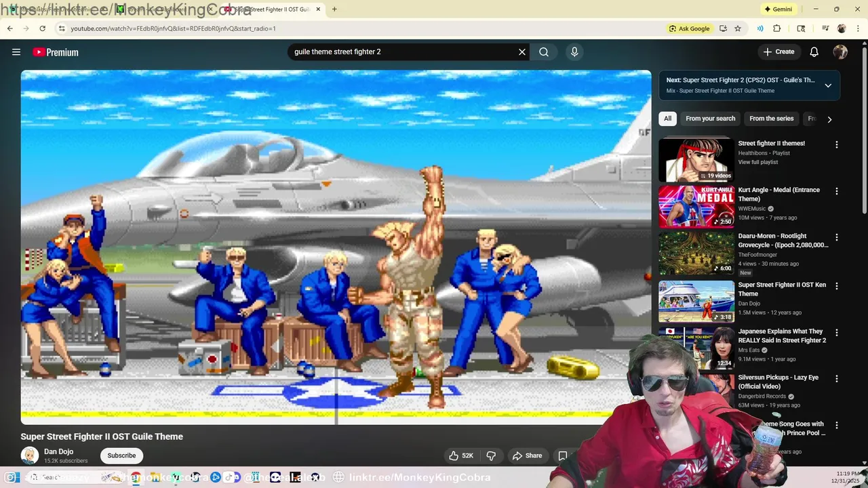Click Ask Google lens button
Viewport: 868px width, 488px height.
click(x=690, y=28)
